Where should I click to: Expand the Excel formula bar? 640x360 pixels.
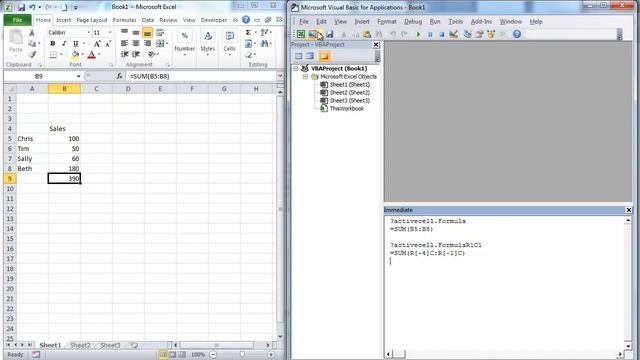[280, 76]
